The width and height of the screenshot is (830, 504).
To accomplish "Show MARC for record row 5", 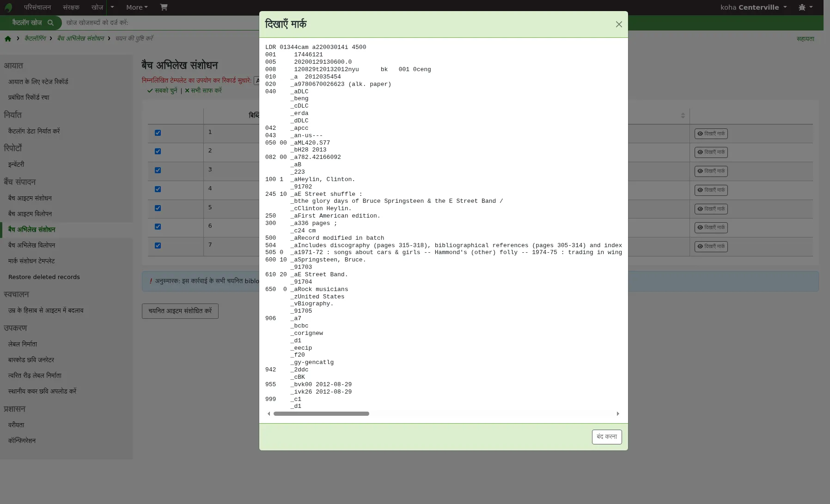I will coord(711,209).
